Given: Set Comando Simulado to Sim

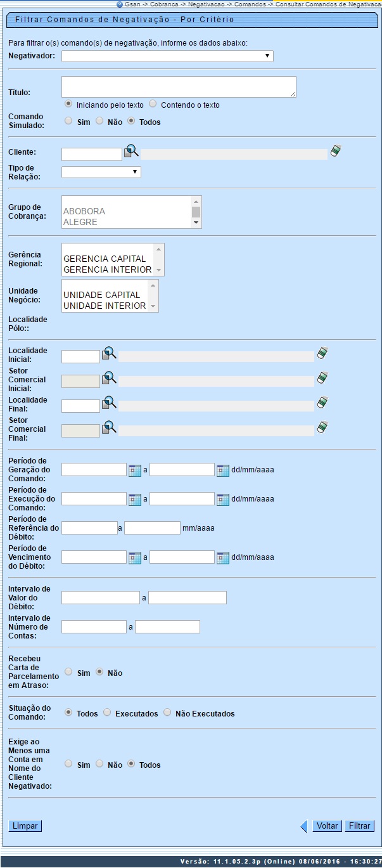Looking at the screenshot, I should click(69, 121).
